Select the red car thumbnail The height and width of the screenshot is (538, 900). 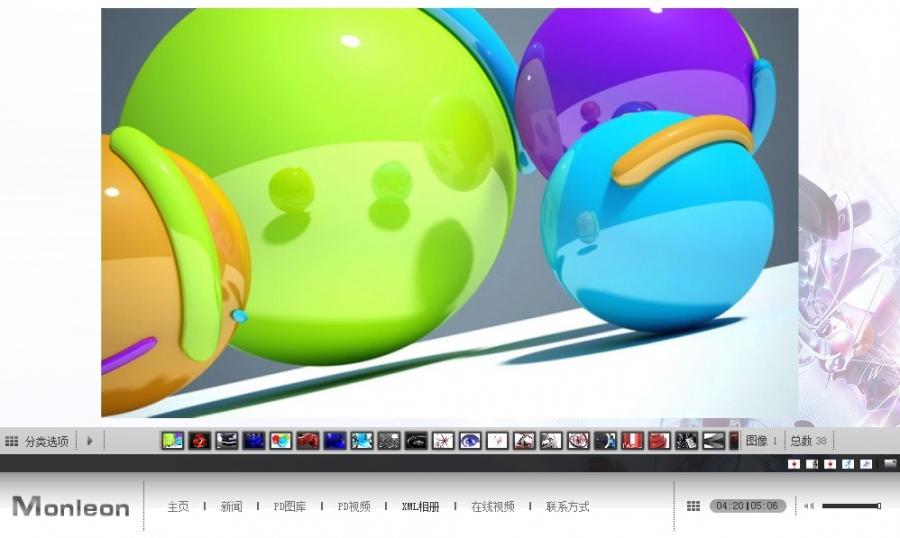click(308, 440)
